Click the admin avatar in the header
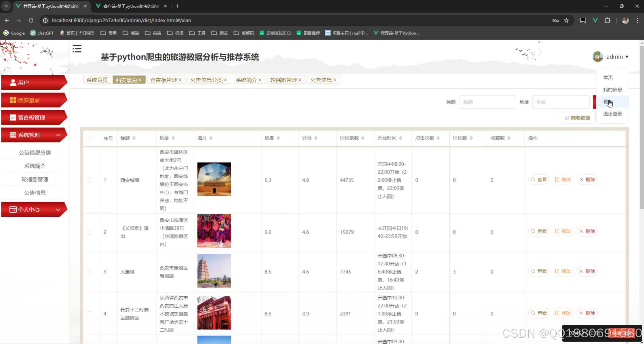The height and width of the screenshot is (344, 644). 598,56
